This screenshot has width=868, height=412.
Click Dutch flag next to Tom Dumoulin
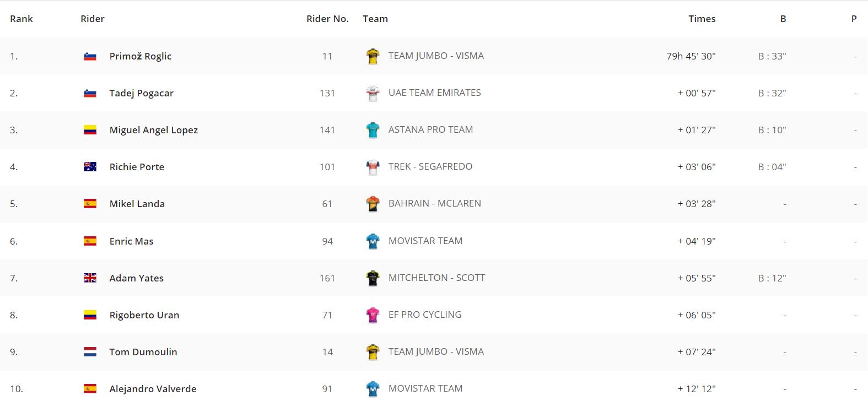(90, 352)
